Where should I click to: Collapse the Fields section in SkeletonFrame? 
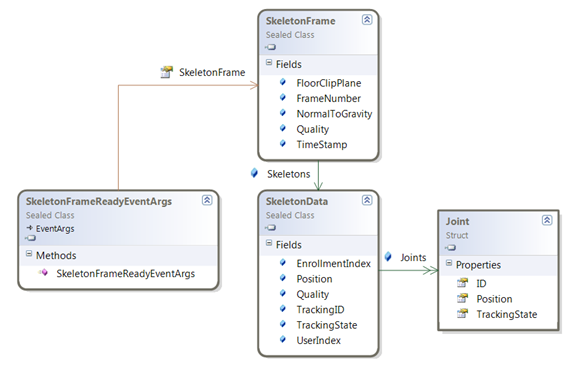tap(269, 62)
